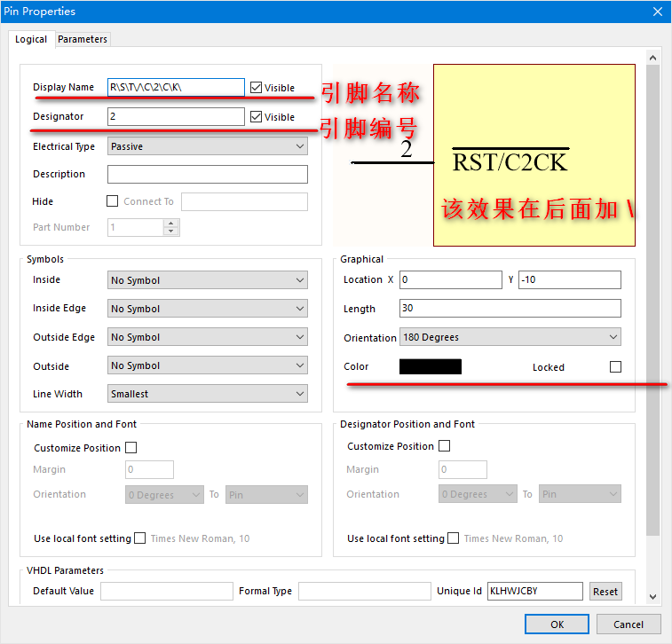
Task: Enable the Hide pin checkbox
Action: click(112, 201)
